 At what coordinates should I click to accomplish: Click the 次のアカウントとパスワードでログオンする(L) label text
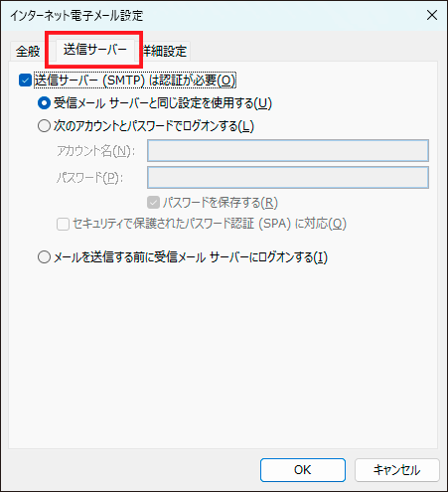pyautogui.click(x=154, y=126)
